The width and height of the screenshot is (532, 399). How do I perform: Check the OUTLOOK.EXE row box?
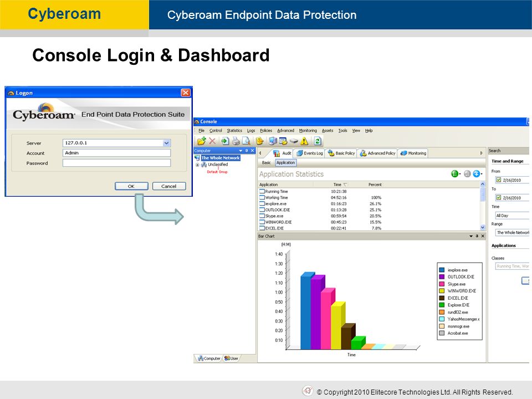coord(262,209)
